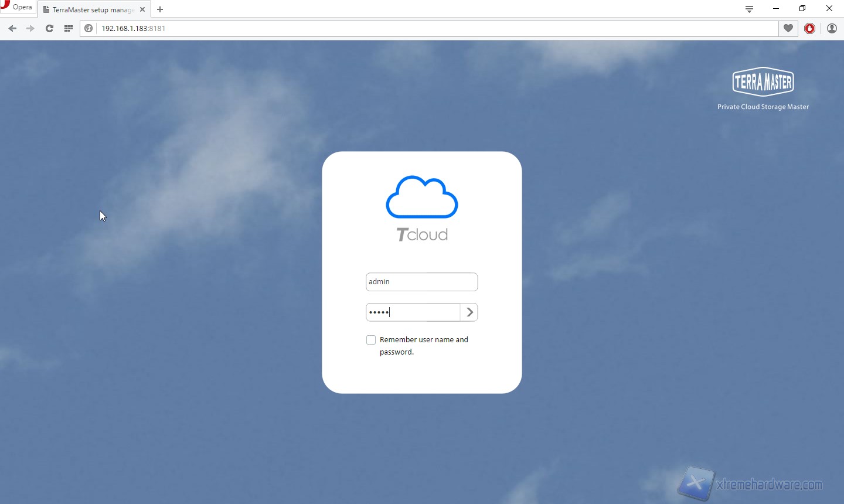
Task: Go forward to next page
Action: [30, 28]
